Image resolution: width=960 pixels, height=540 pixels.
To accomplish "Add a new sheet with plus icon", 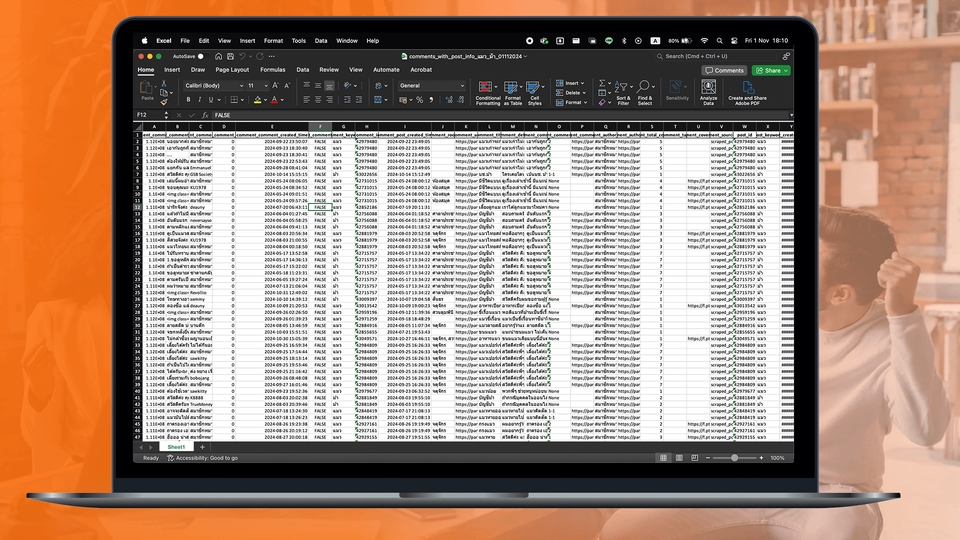I will [x=203, y=447].
